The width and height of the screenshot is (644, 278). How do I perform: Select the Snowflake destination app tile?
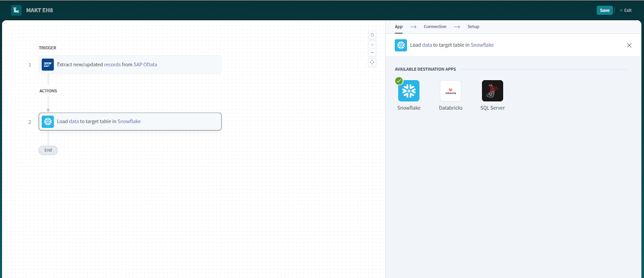409,91
